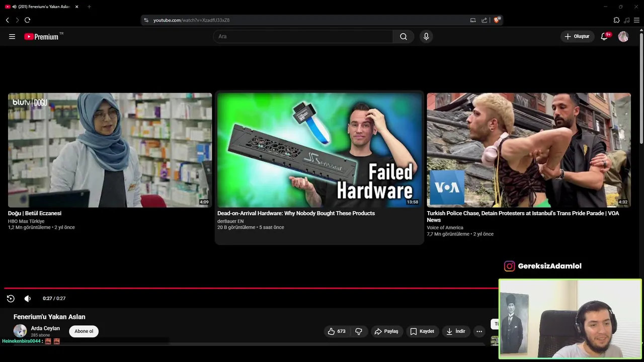Viewport: 644px width, 362px height.
Task: Focus the Ara search field
Action: (303, 36)
